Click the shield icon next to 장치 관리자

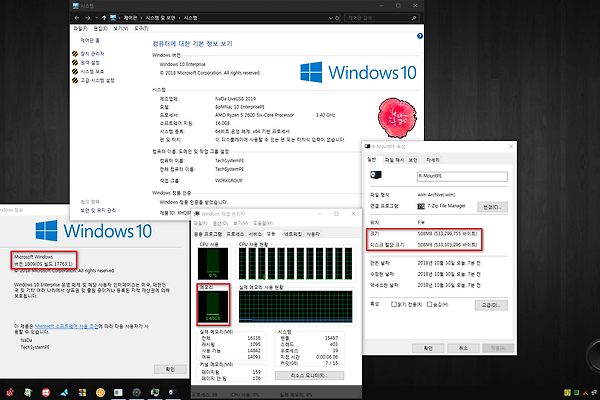pyautogui.click(x=75, y=54)
